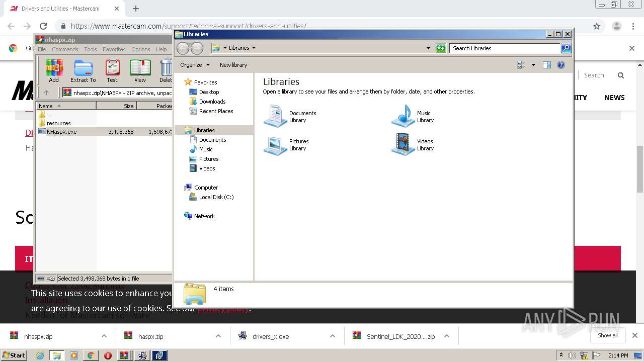The width and height of the screenshot is (644, 362).
Task: Show hidden system tray icons
Action: (x=561, y=355)
